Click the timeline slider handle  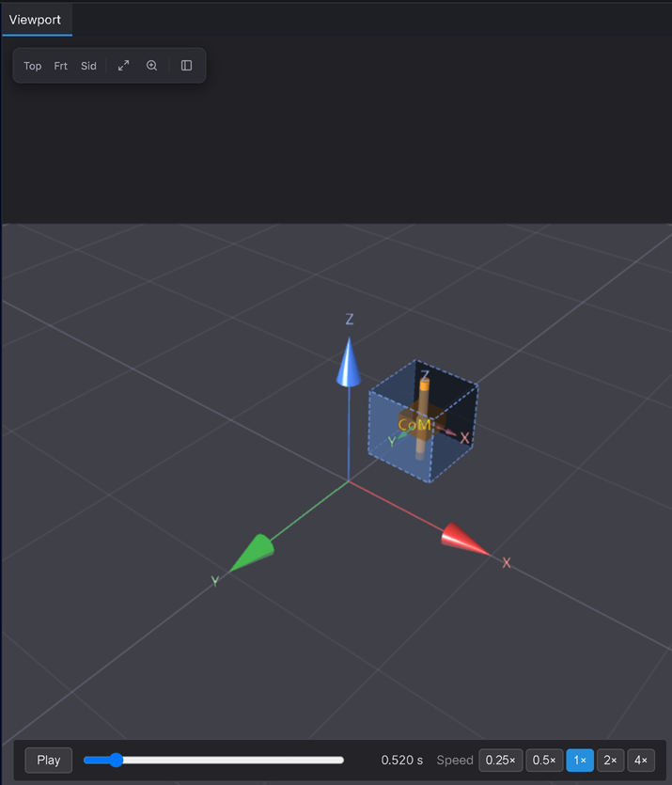click(117, 760)
